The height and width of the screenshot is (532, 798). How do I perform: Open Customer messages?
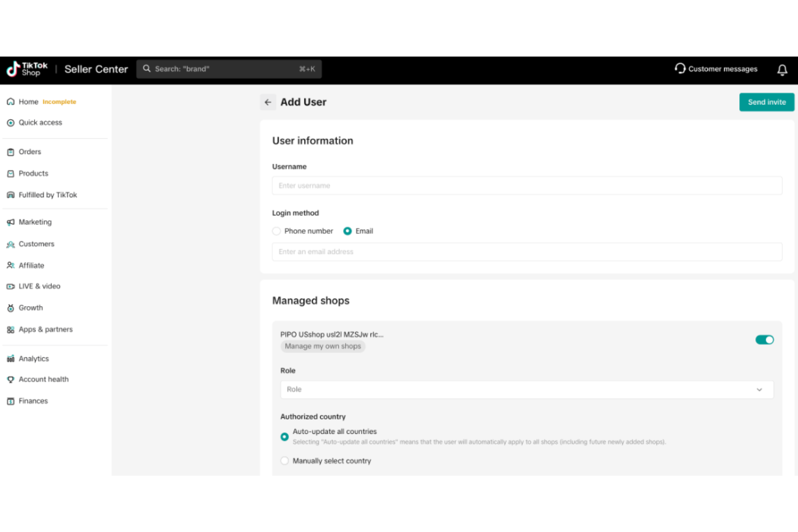coord(716,69)
